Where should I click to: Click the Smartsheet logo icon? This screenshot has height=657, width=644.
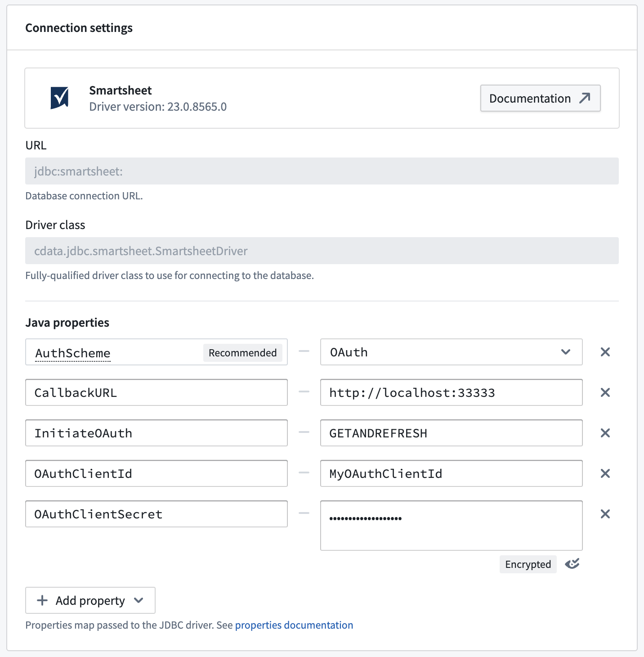click(x=59, y=98)
